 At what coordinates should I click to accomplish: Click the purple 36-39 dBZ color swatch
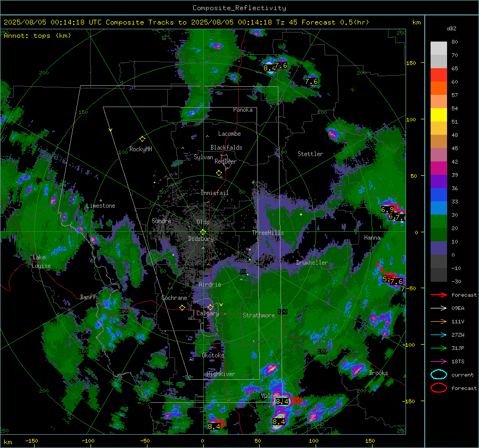439,181
